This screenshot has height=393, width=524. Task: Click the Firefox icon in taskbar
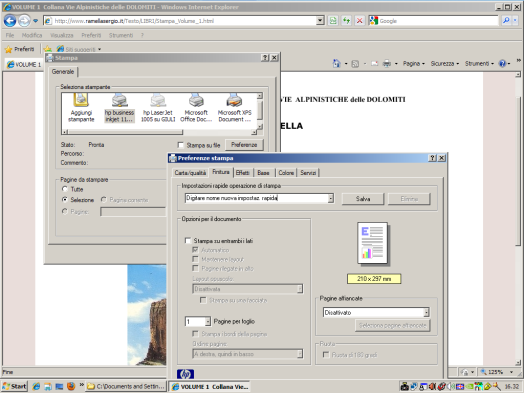point(71,386)
